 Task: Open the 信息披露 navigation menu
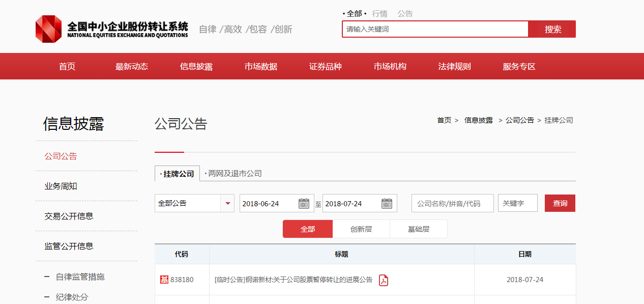pyautogui.click(x=196, y=66)
